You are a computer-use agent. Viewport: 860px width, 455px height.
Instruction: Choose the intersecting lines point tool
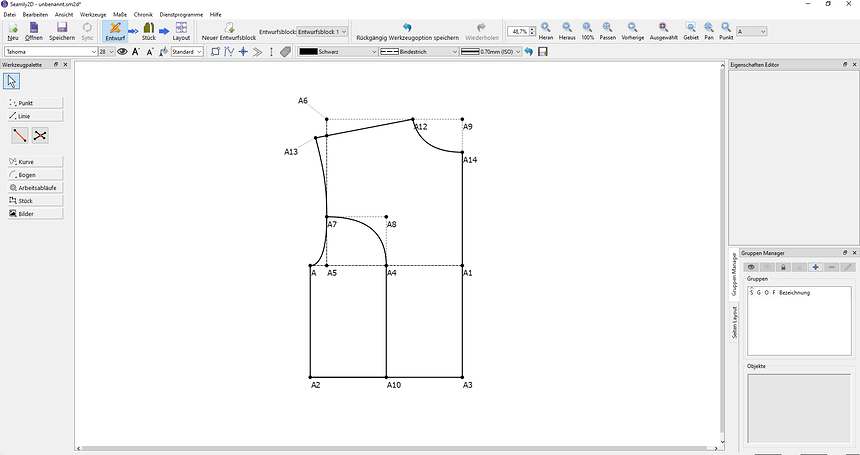click(x=40, y=135)
